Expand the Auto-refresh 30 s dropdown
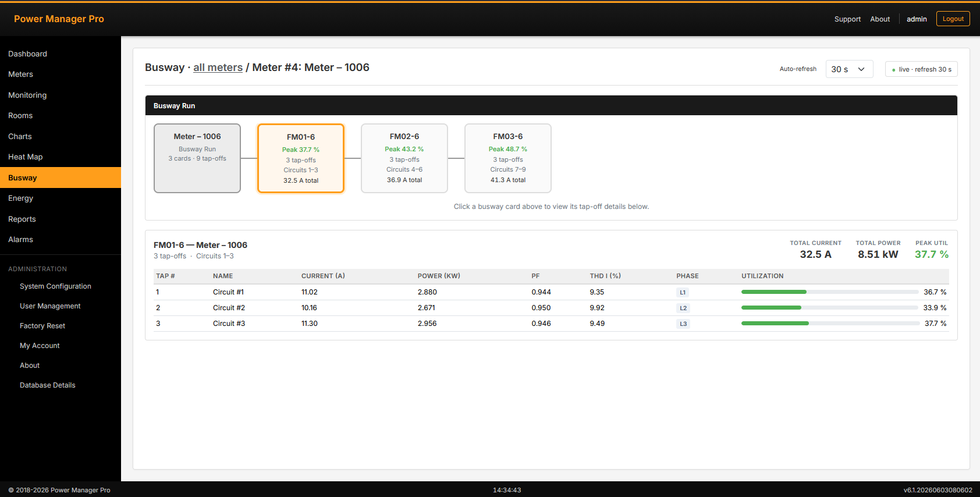The image size is (980, 497). tap(849, 69)
